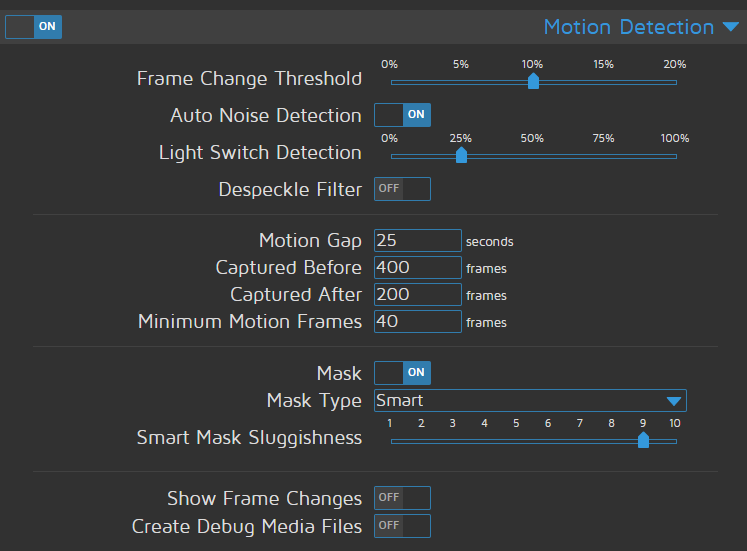747x551 pixels.
Task: Click the Frame Change Threshold slider handle
Action: (533, 81)
